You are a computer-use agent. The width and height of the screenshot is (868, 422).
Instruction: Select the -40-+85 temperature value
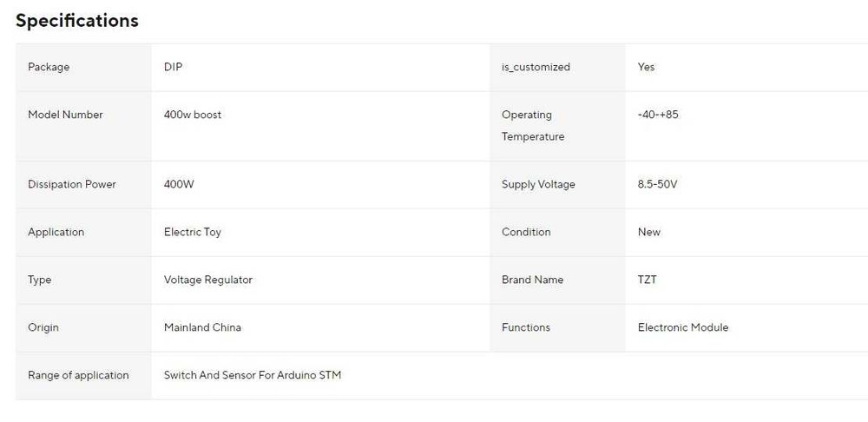click(x=658, y=115)
